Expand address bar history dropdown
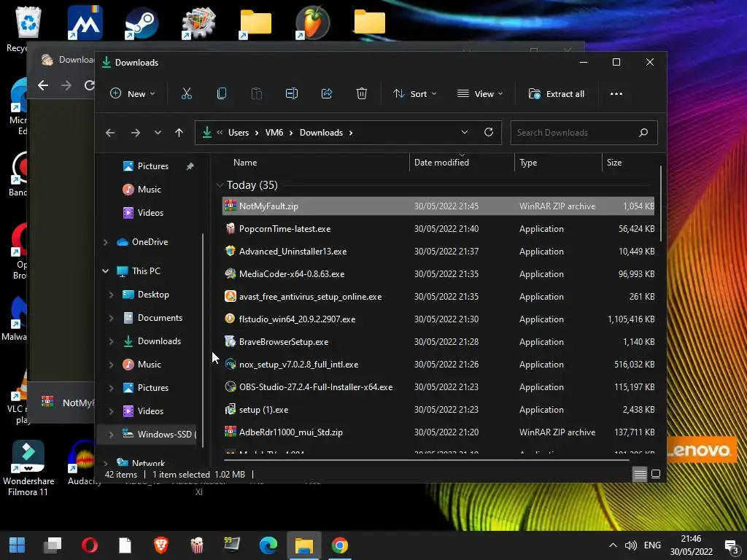This screenshot has width=747, height=560. pos(465,133)
